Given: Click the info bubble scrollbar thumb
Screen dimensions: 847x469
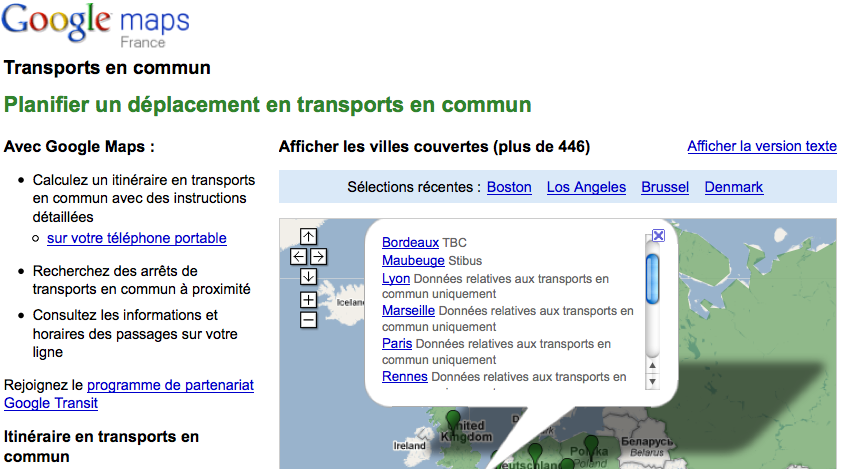Looking at the screenshot, I should (653, 279).
